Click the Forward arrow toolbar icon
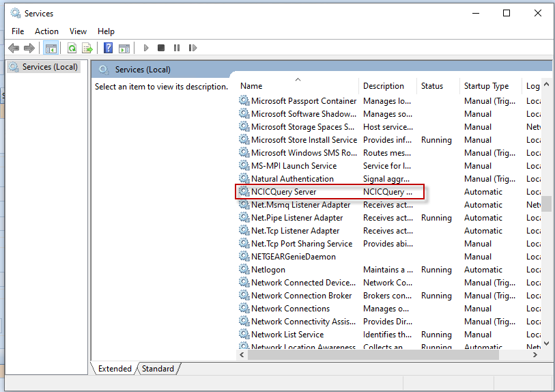Image resolution: width=555 pixels, height=392 pixels. point(29,48)
